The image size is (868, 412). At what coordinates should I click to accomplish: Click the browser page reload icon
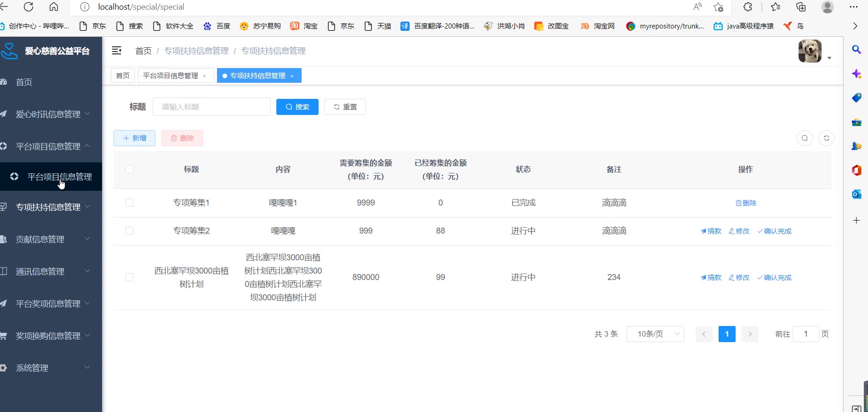29,7
